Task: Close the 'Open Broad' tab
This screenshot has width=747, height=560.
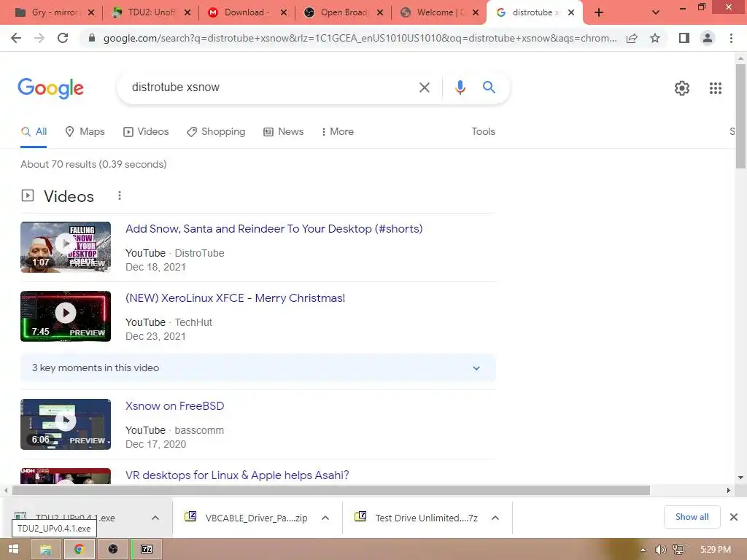Action: [379, 12]
